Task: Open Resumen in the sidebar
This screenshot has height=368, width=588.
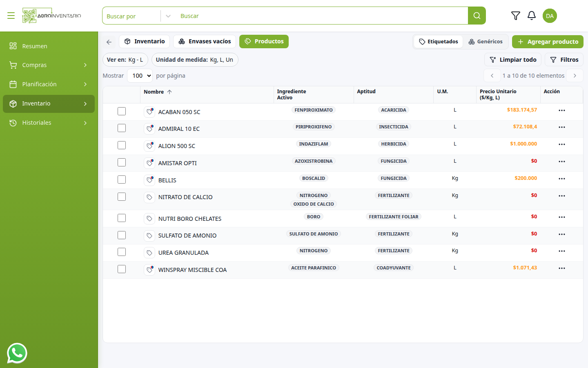Action: 49,46
